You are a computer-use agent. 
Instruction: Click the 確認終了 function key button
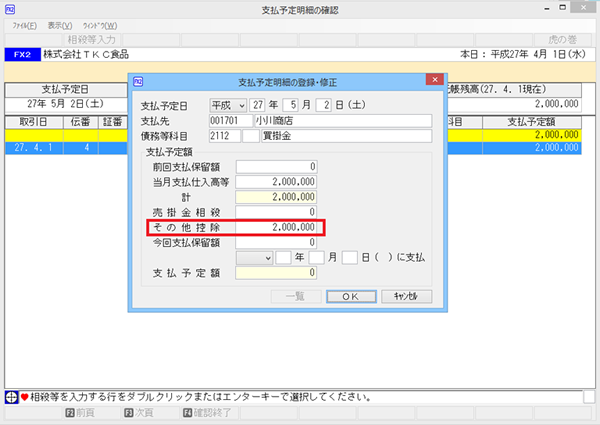pyautogui.click(x=209, y=413)
